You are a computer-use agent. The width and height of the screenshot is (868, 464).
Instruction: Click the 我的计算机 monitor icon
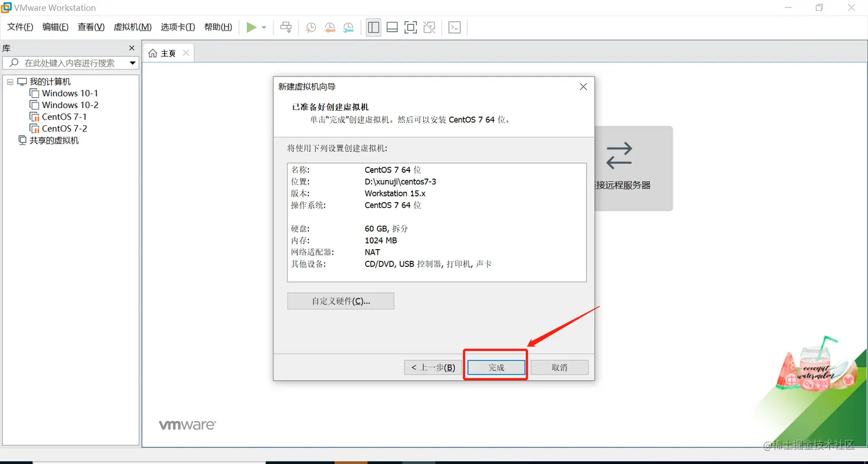[22, 82]
